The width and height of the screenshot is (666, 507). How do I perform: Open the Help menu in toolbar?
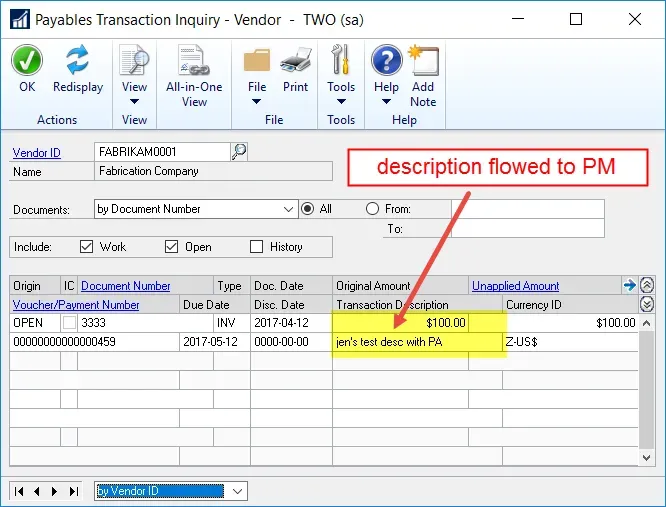point(386,72)
